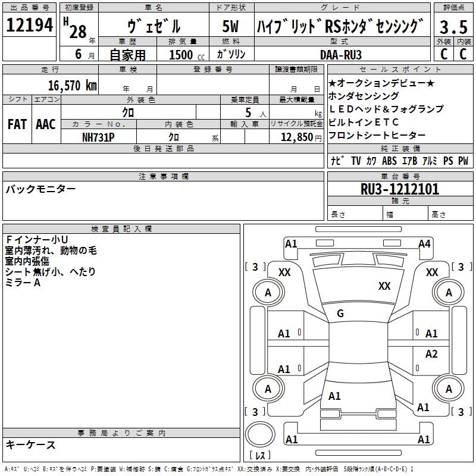Screen dimensions: 476x476
Task: Click the front-right tire circle marked A
Action: [x=449, y=293]
